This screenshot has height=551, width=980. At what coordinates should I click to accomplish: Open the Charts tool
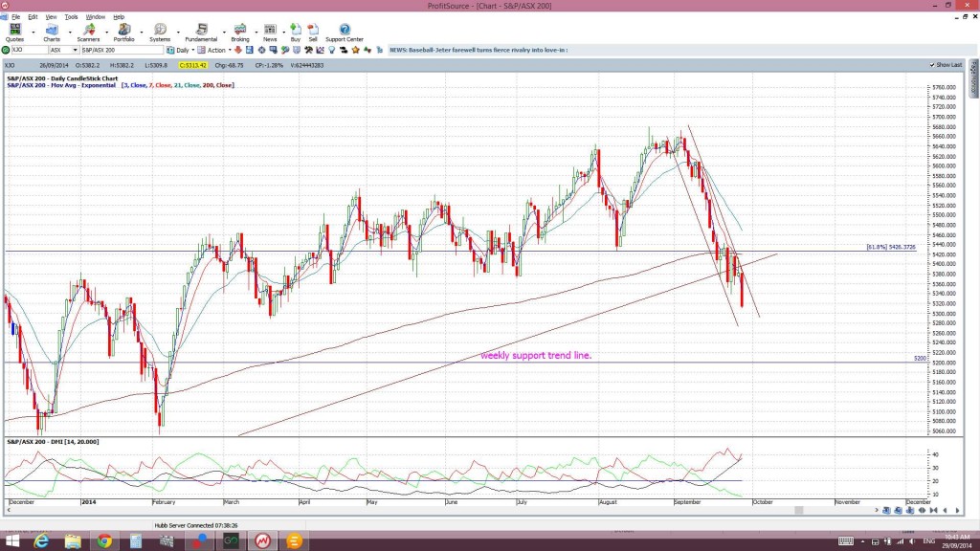pos(52,33)
